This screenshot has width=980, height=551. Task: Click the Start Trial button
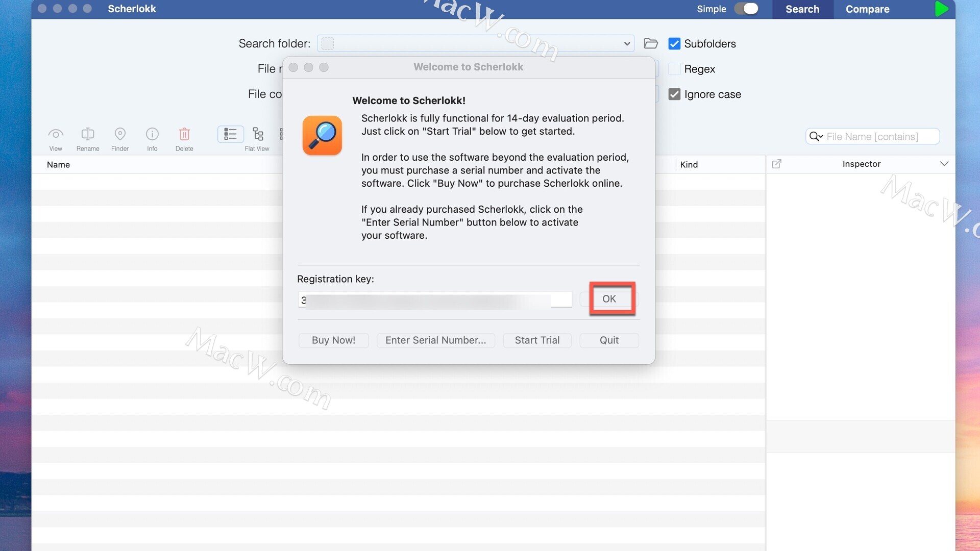537,340
